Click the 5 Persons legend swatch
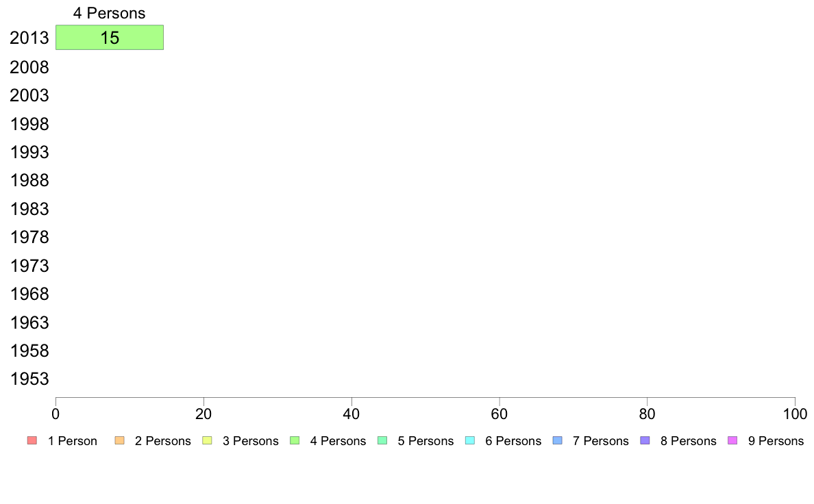The image size is (814, 504). 382,441
